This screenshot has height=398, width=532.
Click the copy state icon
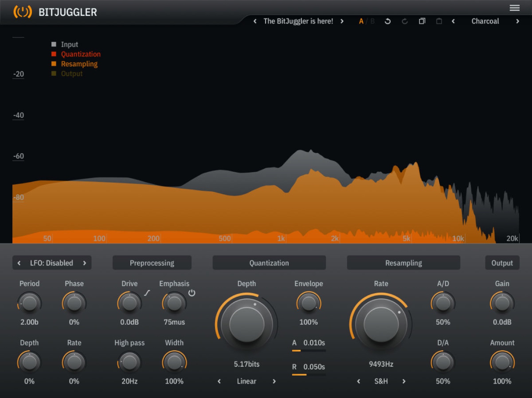coord(422,21)
